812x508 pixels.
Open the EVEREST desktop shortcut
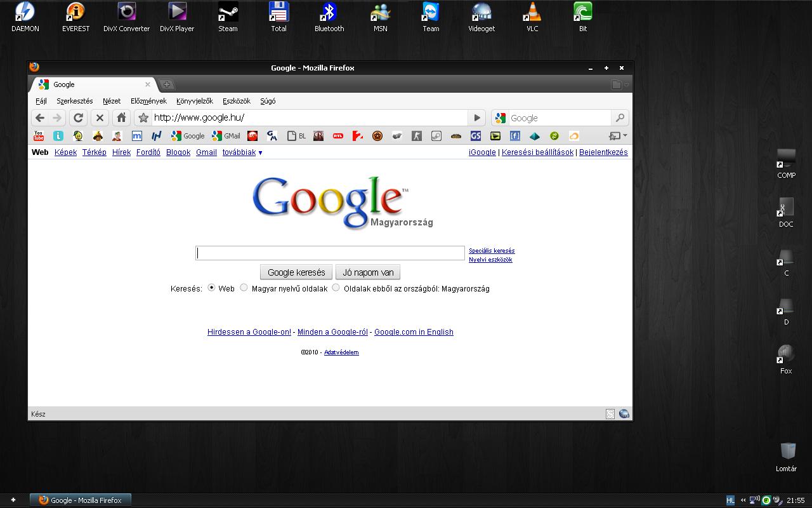pyautogui.click(x=76, y=17)
